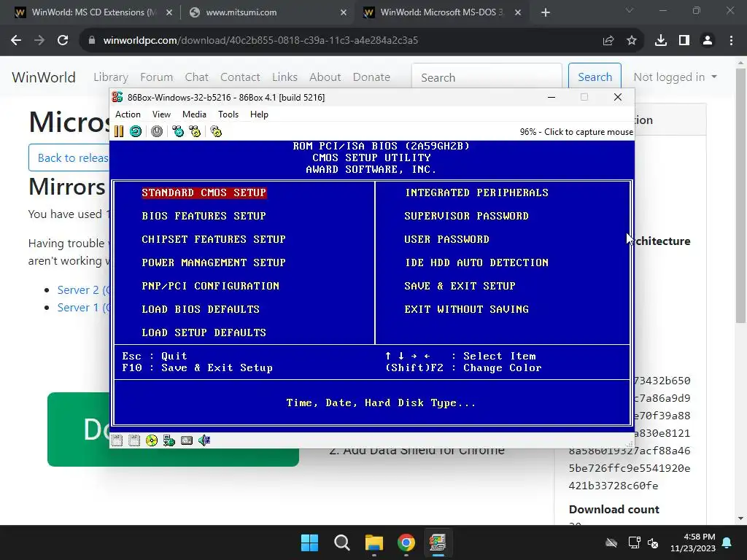Share this page via the address bar icon
The height and width of the screenshot is (560, 747).
[608, 41]
